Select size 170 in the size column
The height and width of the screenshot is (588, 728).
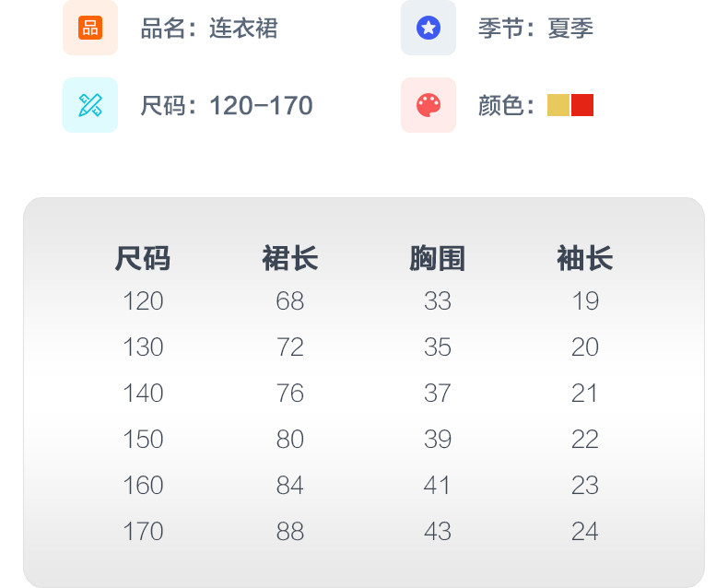click(143, 532)
